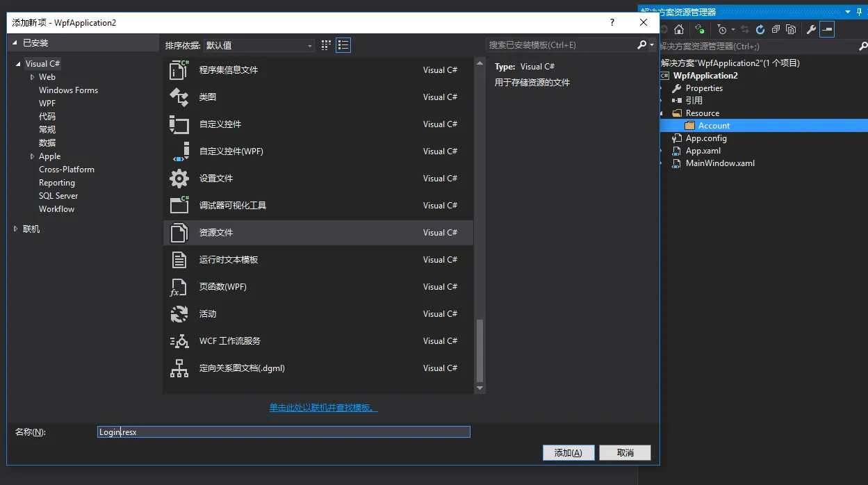Image resolution: width=868 pixels, height=485 pixels.
Task: Switch templates to small icons view
Action: click(327, 45)
